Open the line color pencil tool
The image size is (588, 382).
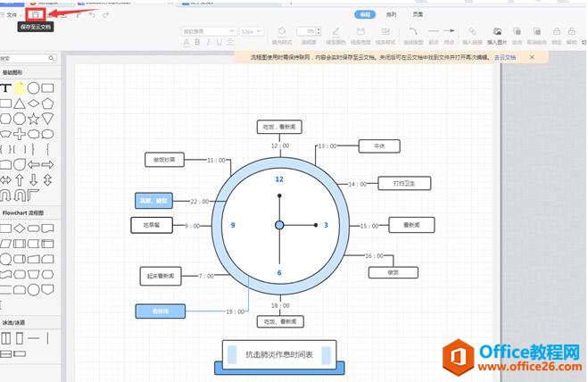(335, 31)
